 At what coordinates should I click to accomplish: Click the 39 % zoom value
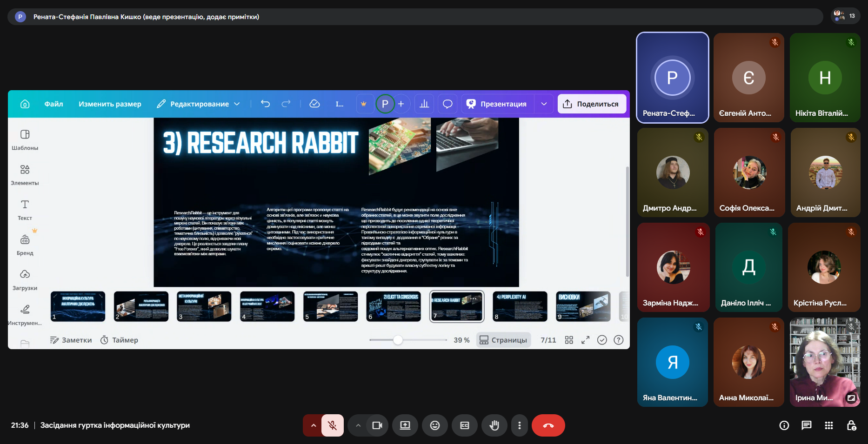pos(461,340)
